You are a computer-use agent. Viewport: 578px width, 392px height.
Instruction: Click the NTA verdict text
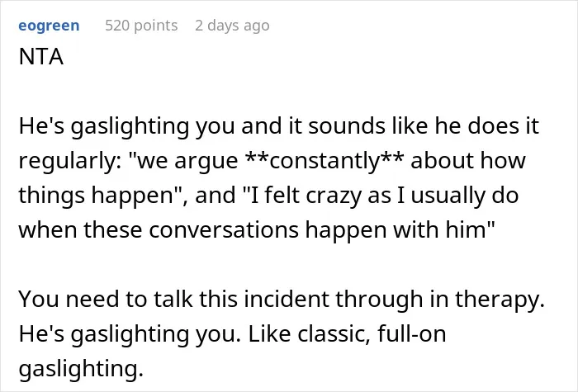(41, 57)
